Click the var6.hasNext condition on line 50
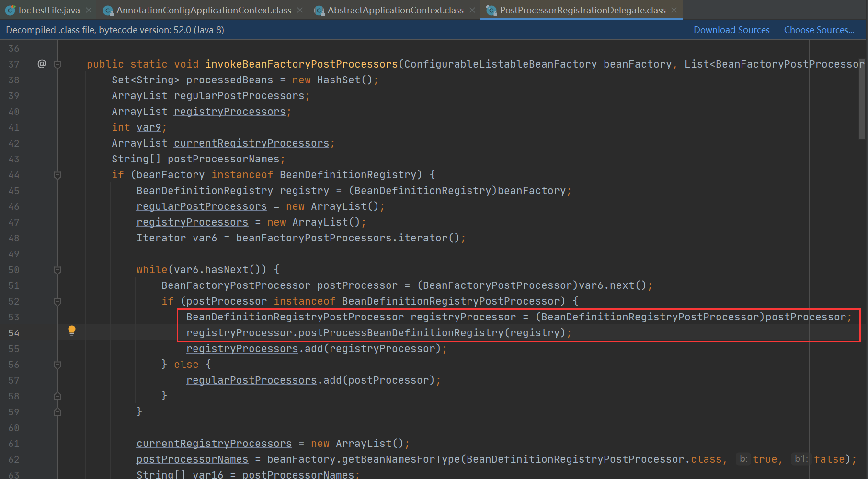Screen dimensions: 868x479 coord(217,270)
